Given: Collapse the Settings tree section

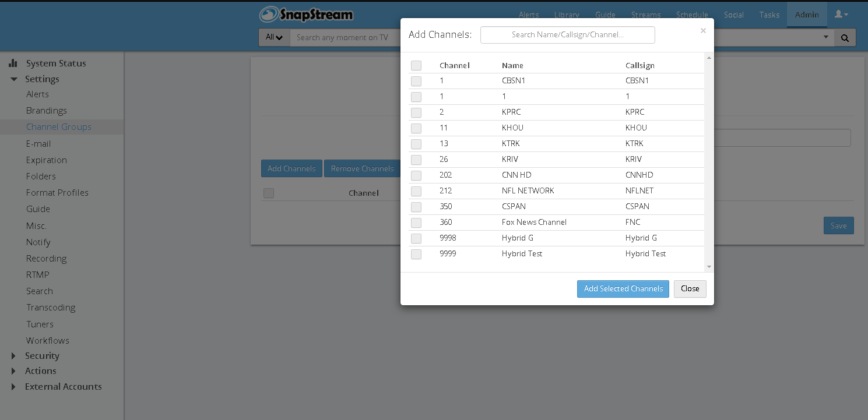Looking at the screenshot, I should click(14, 79).
